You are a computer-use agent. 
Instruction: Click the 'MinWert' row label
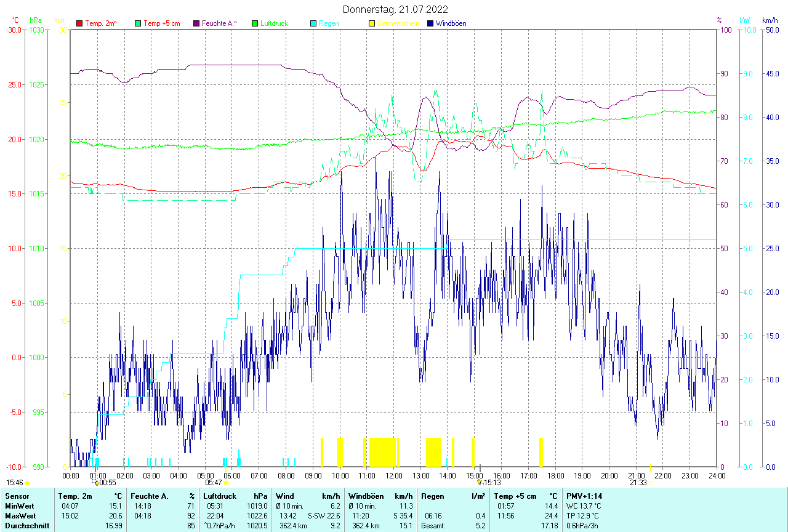click(19, 506)
